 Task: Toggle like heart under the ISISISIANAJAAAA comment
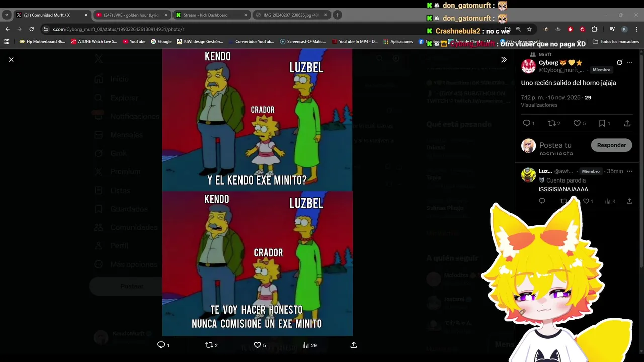586,201
